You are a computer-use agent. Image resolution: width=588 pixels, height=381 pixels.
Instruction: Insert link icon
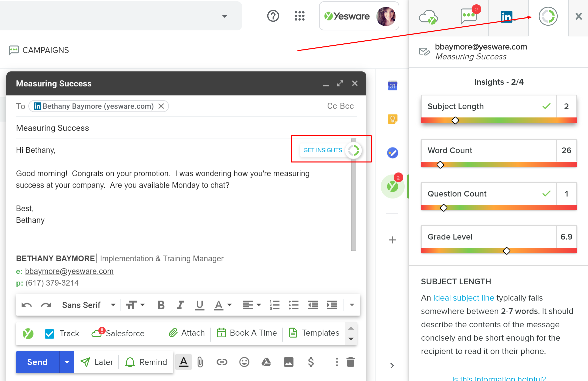222,362
